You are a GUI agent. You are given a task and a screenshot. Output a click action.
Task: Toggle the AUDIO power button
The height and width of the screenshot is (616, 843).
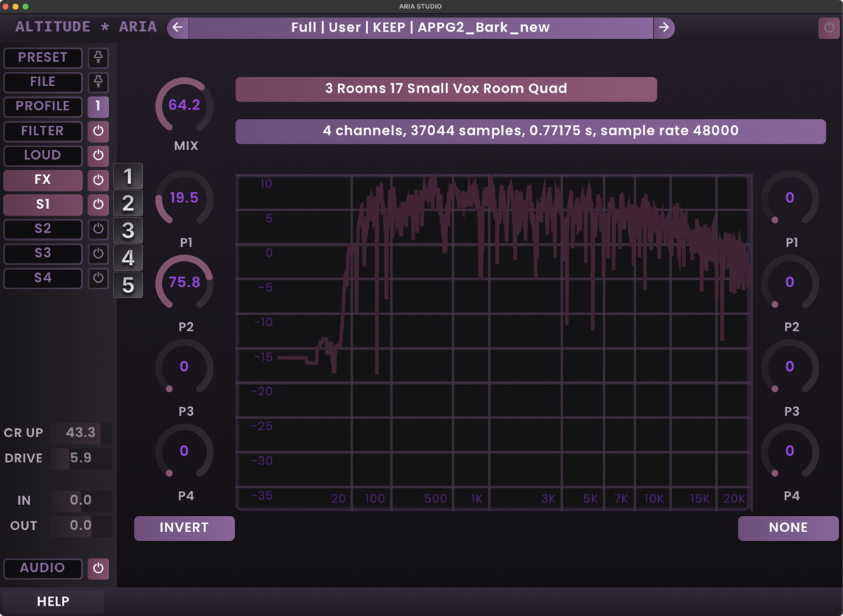[x=98, y=568]
